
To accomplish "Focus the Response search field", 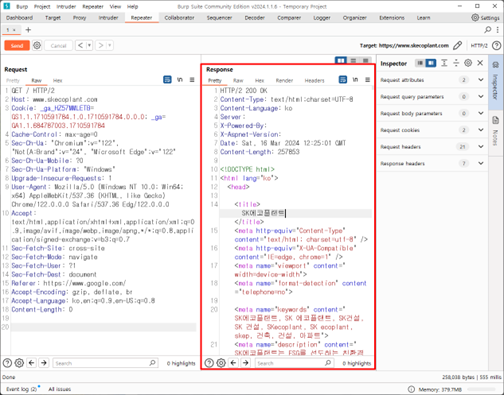I will 294,363.
